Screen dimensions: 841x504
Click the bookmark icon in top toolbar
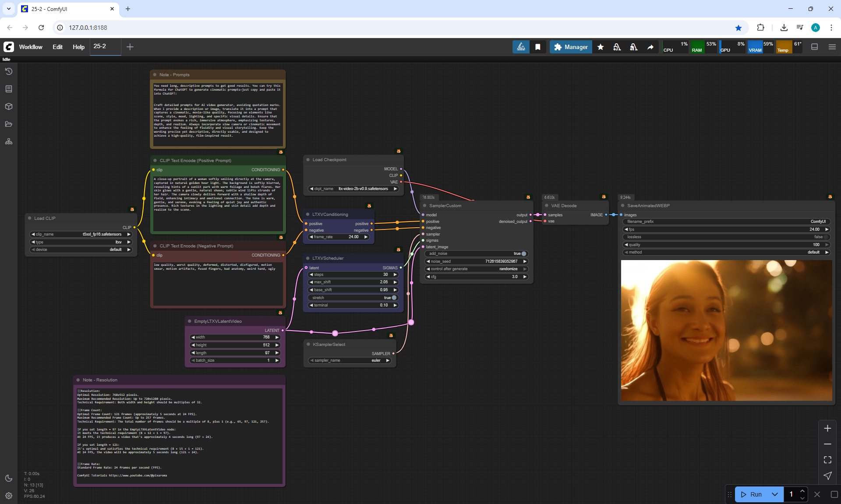tap(538, 47)
